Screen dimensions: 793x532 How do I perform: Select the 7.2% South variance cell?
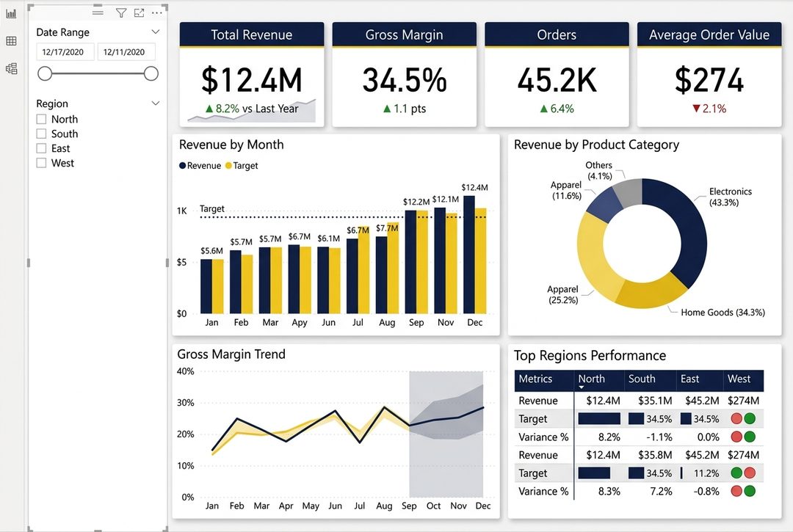click(661, 491)
